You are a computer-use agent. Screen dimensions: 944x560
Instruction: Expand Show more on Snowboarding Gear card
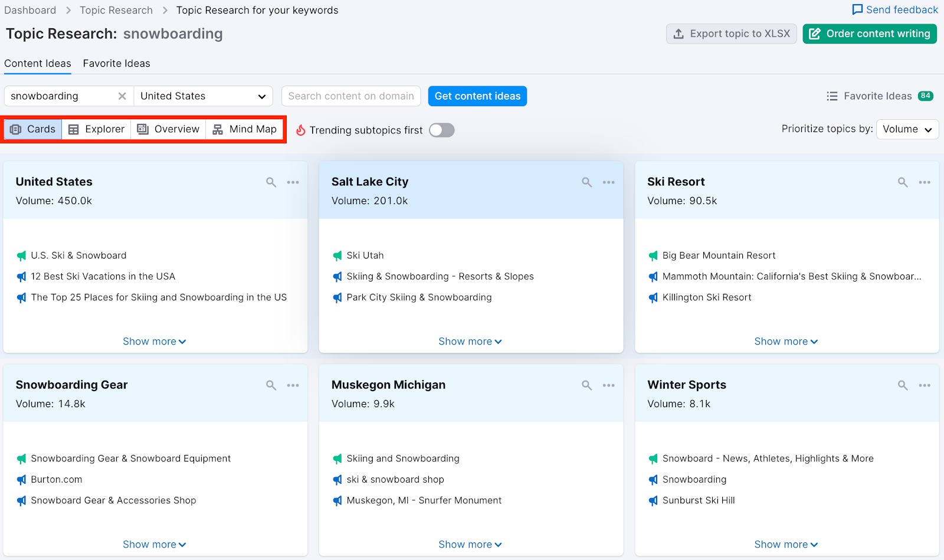(x=155, y=545)
